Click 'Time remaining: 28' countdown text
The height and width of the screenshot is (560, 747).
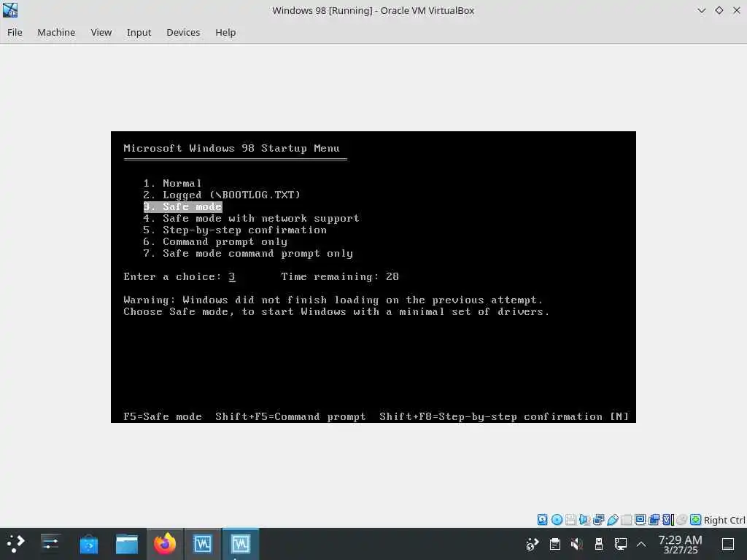(340, 276)
